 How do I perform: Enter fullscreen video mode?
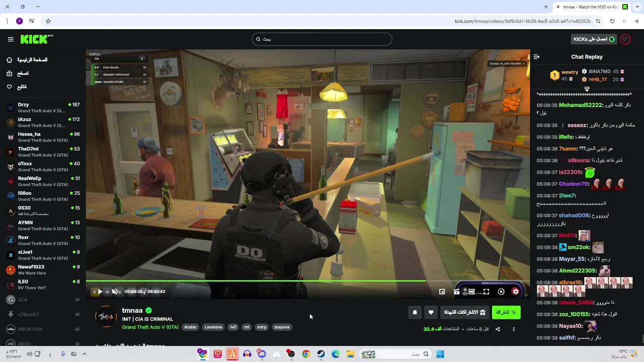pyautogui.click(x=486, y=292)
